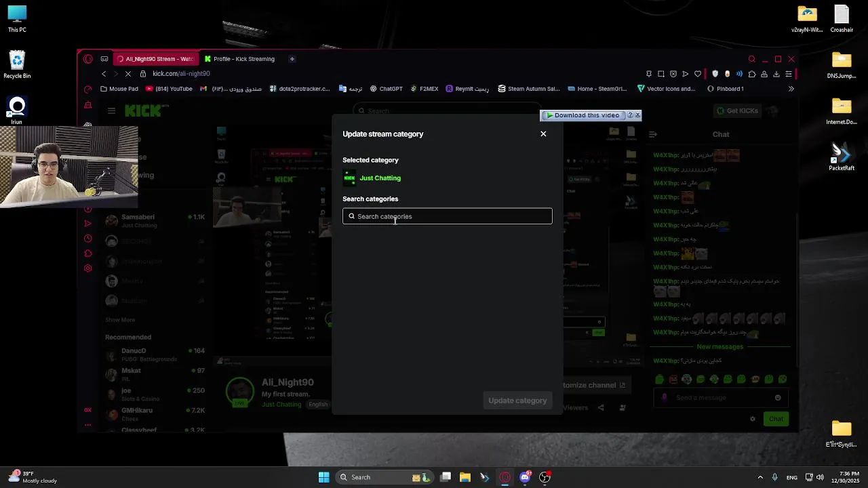Open the Samsaberi channel in sidebar
This screenshot has width=868, height=488.
(x=156, y=220)
